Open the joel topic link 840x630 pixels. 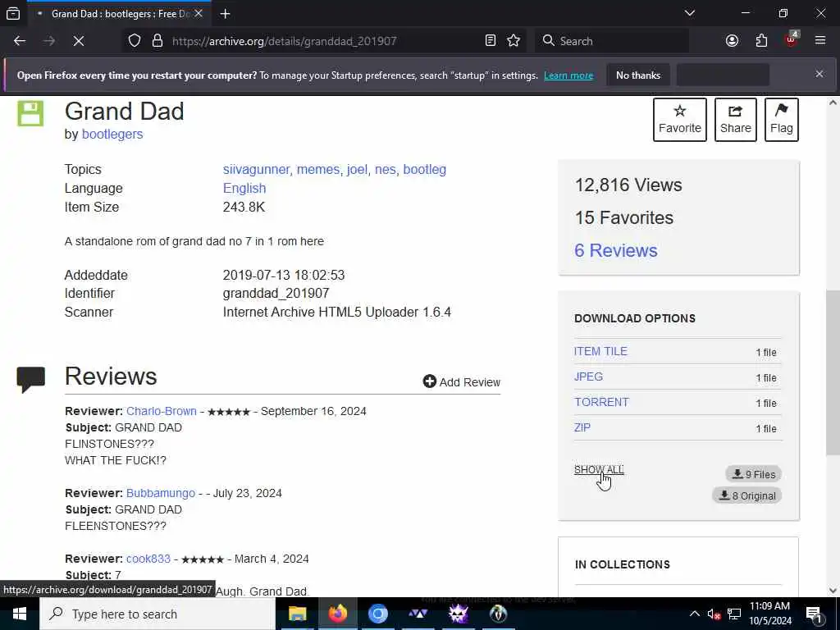(357, 169)
